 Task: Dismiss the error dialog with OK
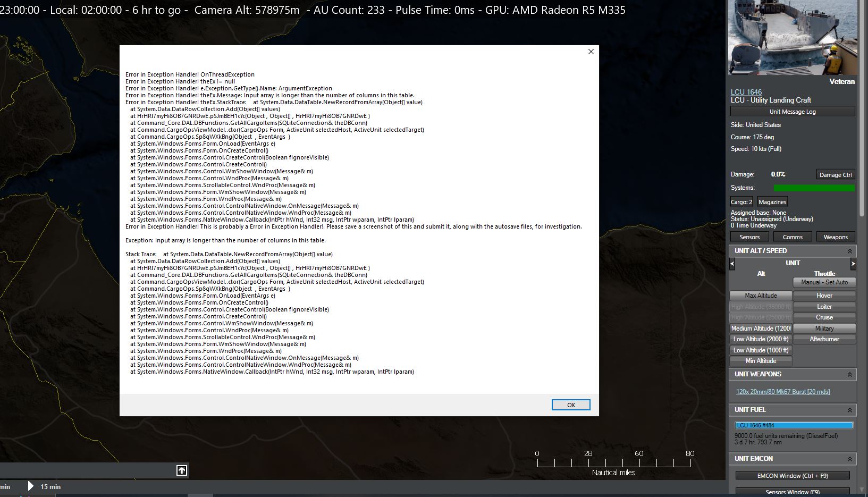pyautogui.click(x=570, y=405)
